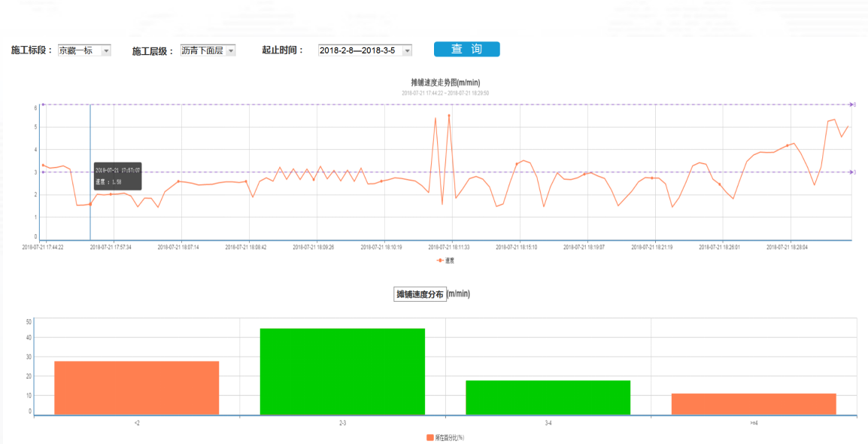Click the tallest spike point near 18:11:33
Viewport: 868px width, 444px height.
click(x=449, y=116)
